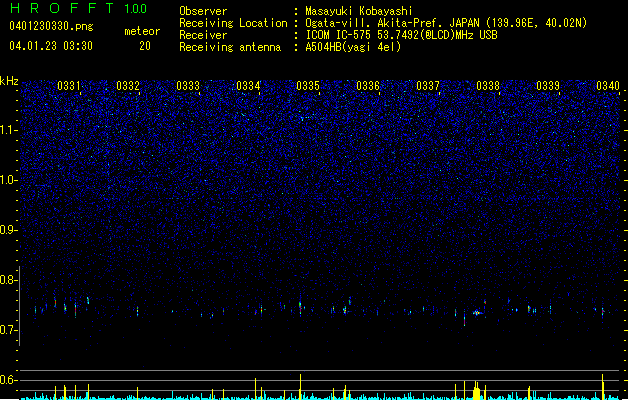Click the 0.9 kHz axis label
Screen dimensions: 629x400
click(9, 230)
